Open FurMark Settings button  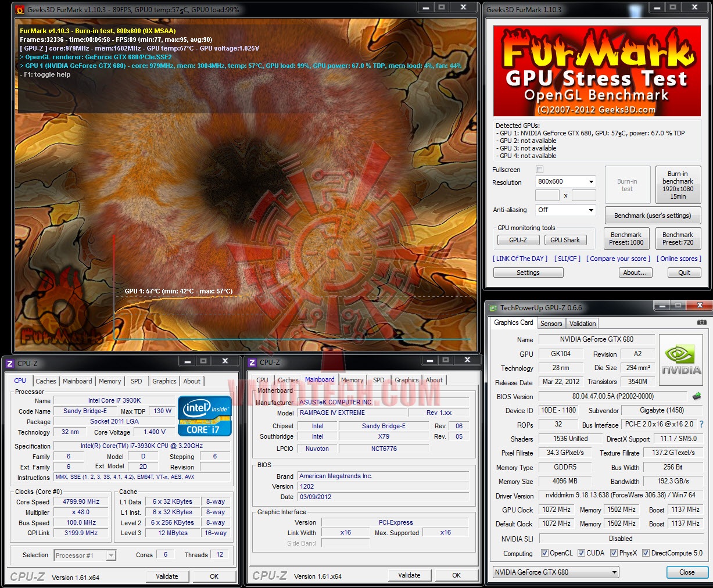click(528, 273)
